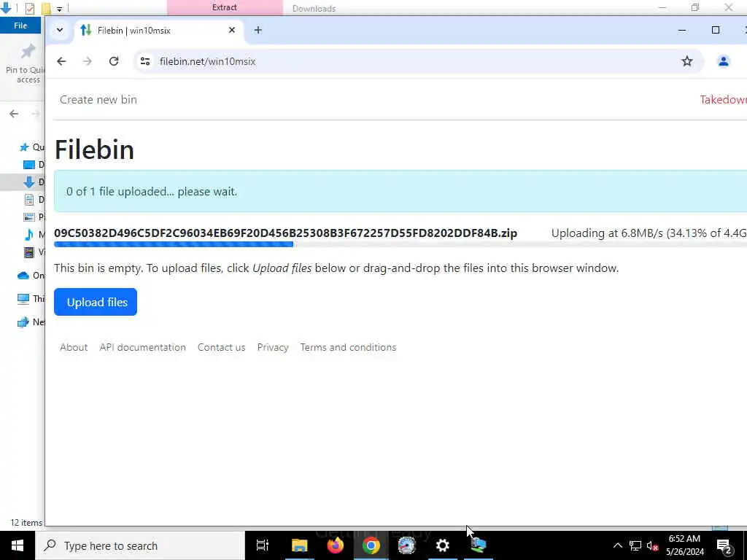Image resolution: width=747 pixels, height=560 pixels.
Task: Click the taskbar search box
Action: pos(139,545)
